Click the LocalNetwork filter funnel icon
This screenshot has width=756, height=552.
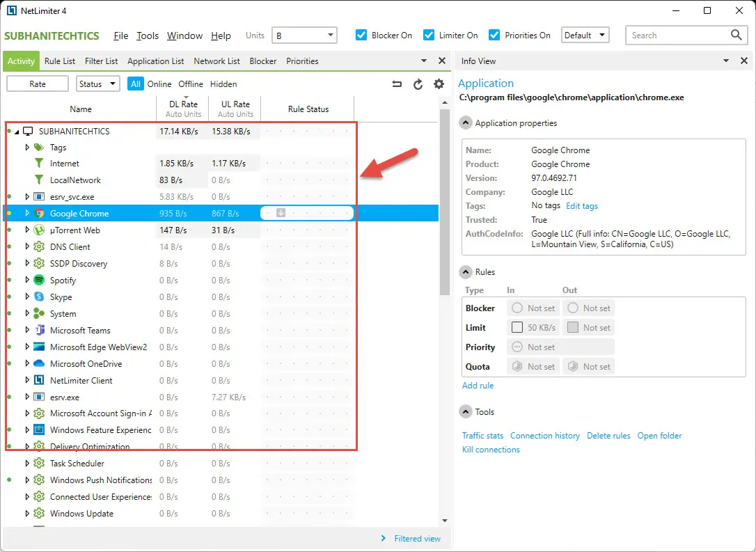(x=39, y=180)
